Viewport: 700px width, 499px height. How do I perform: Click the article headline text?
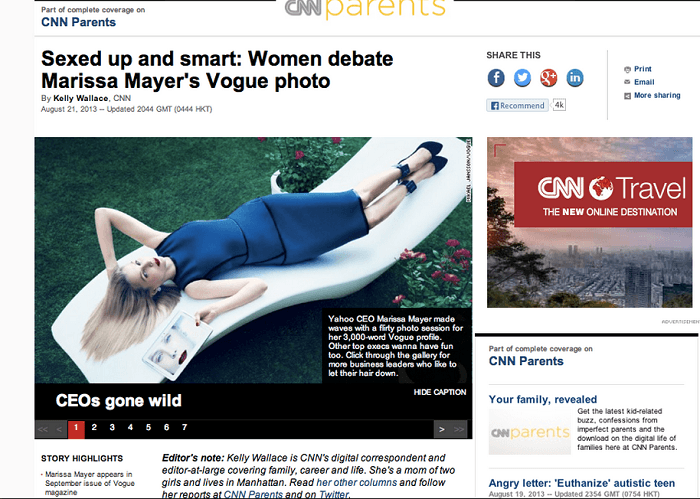(x=217, y=70)
